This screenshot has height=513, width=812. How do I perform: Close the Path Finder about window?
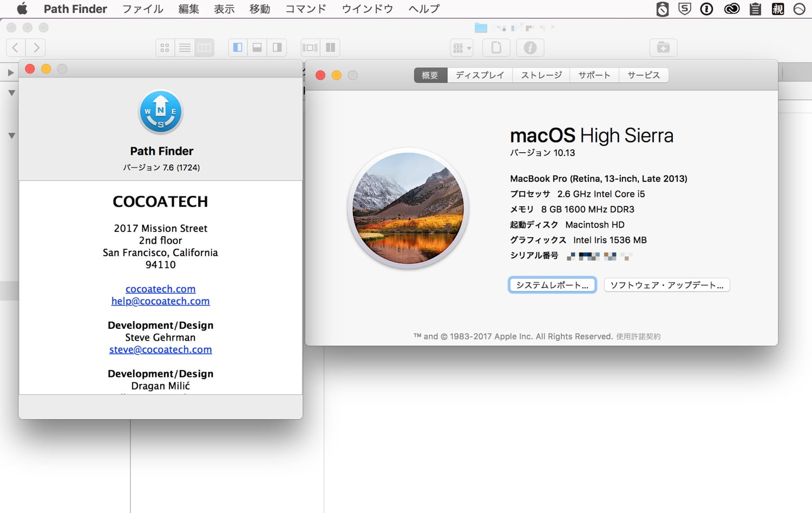30,69
